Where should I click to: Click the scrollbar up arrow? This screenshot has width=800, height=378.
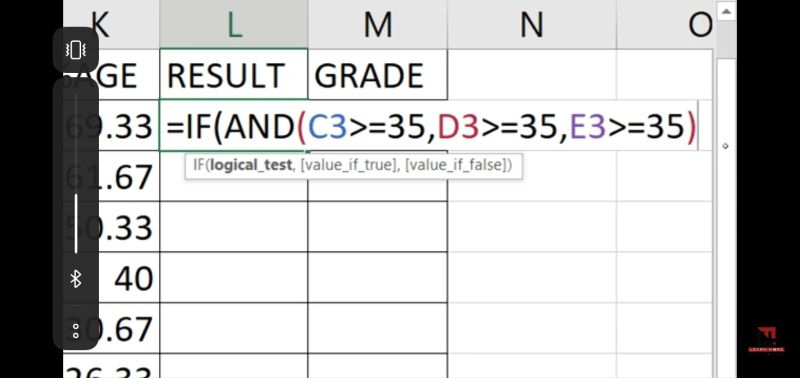click(x=726, y=10)
